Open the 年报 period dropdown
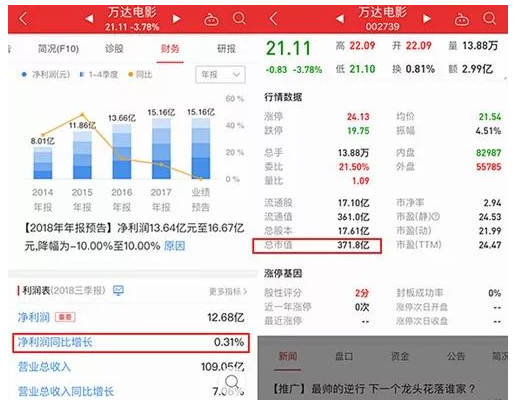 [220, 75]
